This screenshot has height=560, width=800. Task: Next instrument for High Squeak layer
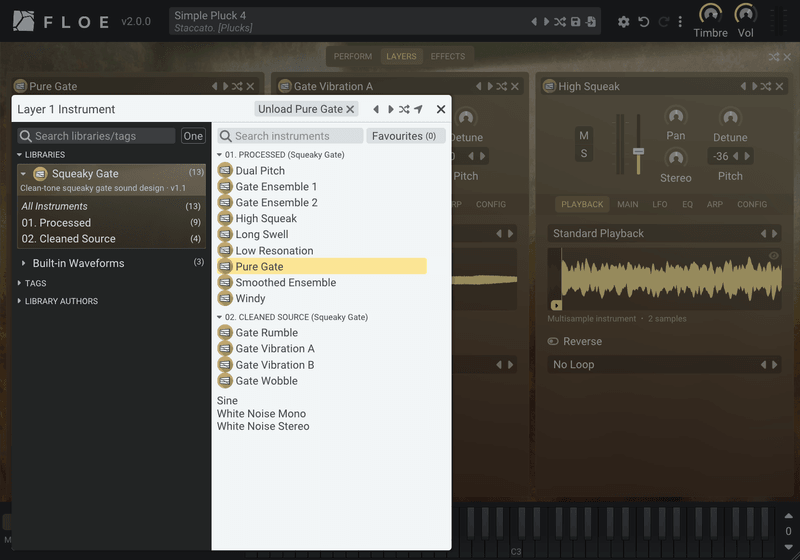[754, 86]
